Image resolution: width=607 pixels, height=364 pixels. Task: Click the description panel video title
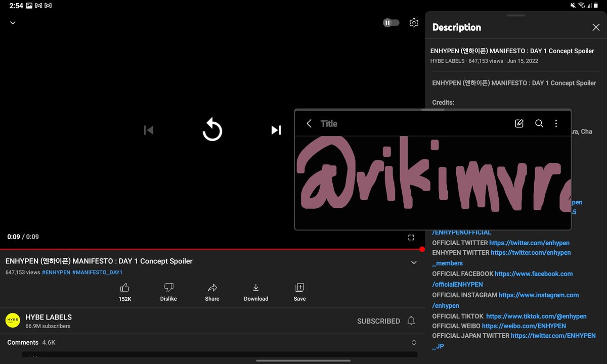(512, 51)
